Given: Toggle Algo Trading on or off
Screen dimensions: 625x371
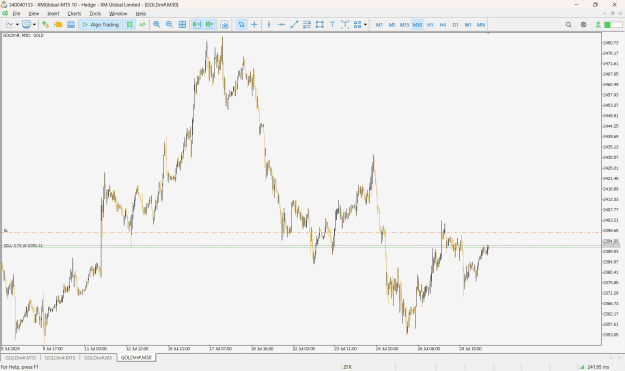Looking at the screenshot, I should 100,25.
